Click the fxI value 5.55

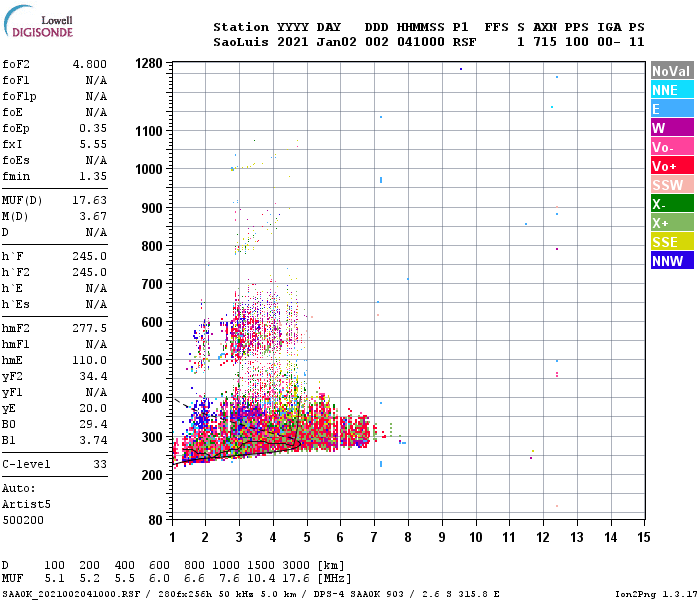[93, 144]
